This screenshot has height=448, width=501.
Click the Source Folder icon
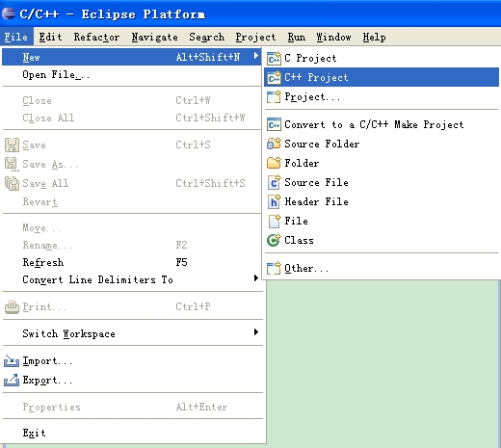point(274,144)
